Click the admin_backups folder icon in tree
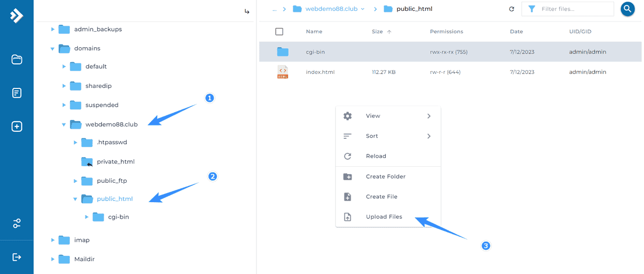This screenshot has height=274, width=644. coord(64,29)
